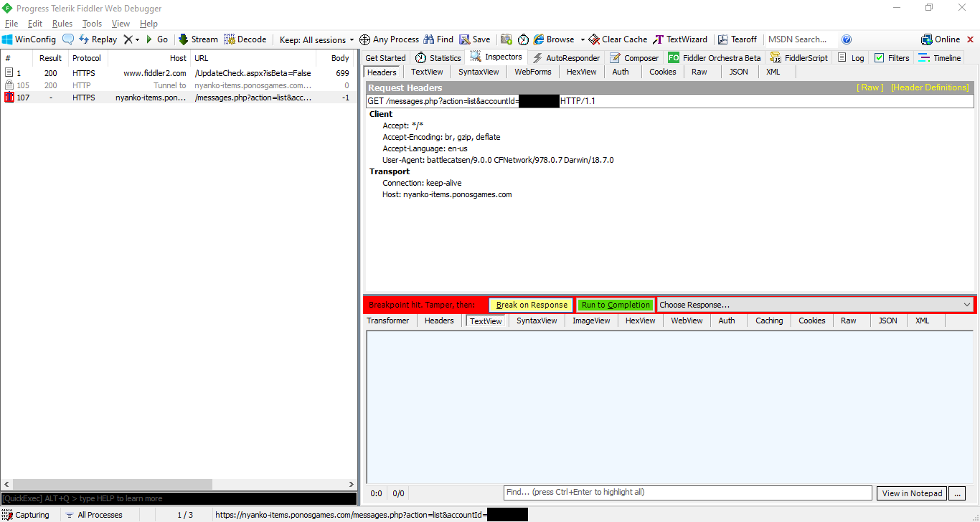
Task: Select request WebForms tab
Action: pos(533,72)
